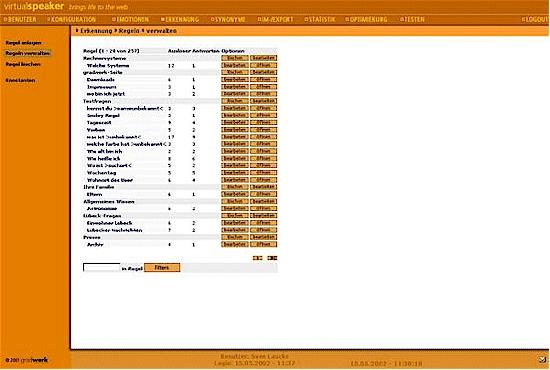Viewport: 550px width, 370px height.
Task: Delete the Testfragen category
Action: pos(235,101)
